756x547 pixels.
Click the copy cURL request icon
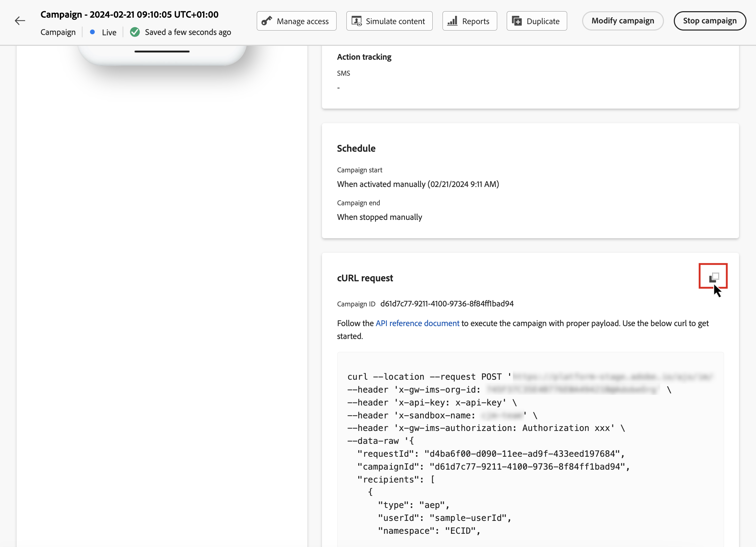[x=714, y=277]
